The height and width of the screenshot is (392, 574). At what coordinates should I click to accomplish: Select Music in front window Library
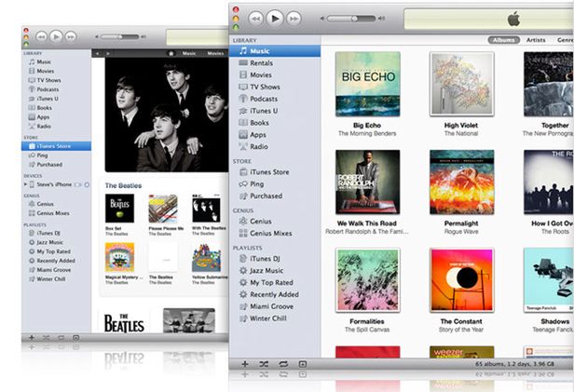point(275,51)
